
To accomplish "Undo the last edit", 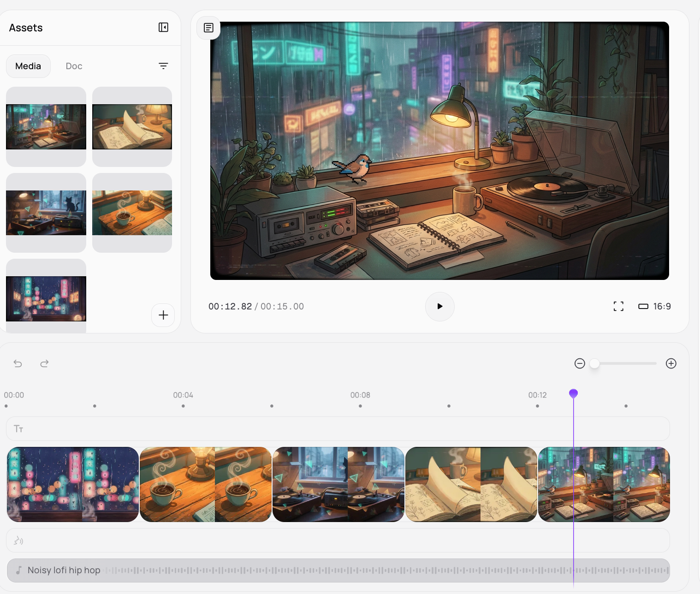I will pos(18,363).
